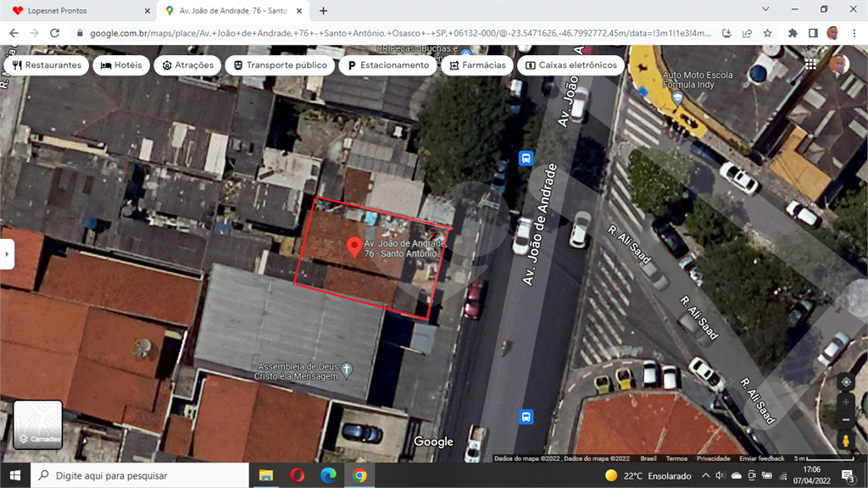Click the Street View pegman icon
The width and height of the screenshot is (868, 488).
(845, 441)
